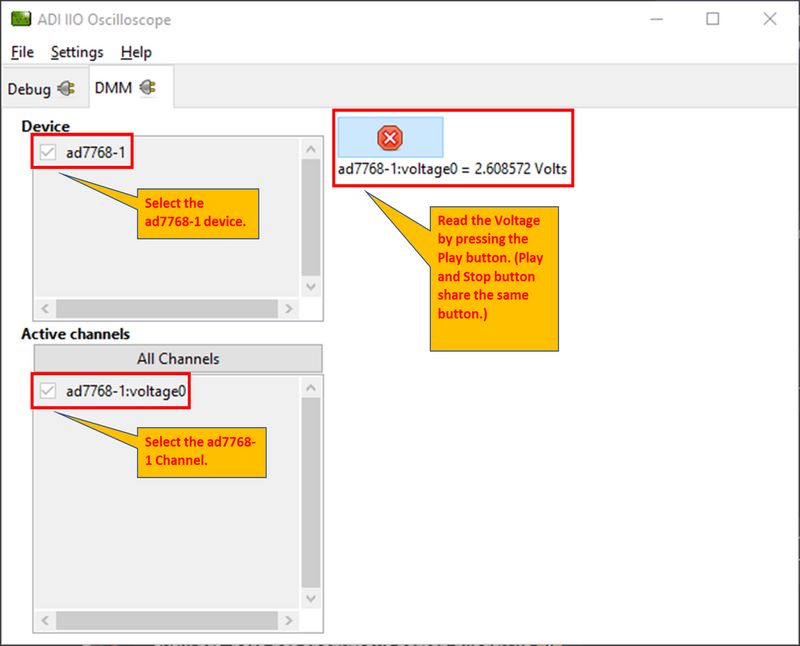Minimize the ADI IIO Oscilloscope window
Screen dimensions: 800x646
pos(657,19)
